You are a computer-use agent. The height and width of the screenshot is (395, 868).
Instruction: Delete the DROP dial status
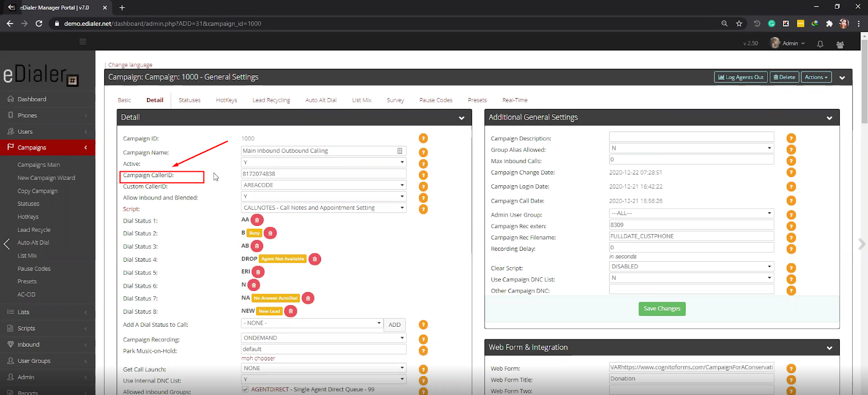[315, 259]
